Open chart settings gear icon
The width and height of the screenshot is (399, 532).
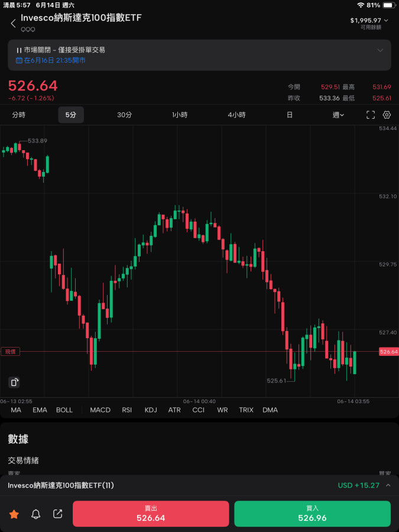click(387, 115)
